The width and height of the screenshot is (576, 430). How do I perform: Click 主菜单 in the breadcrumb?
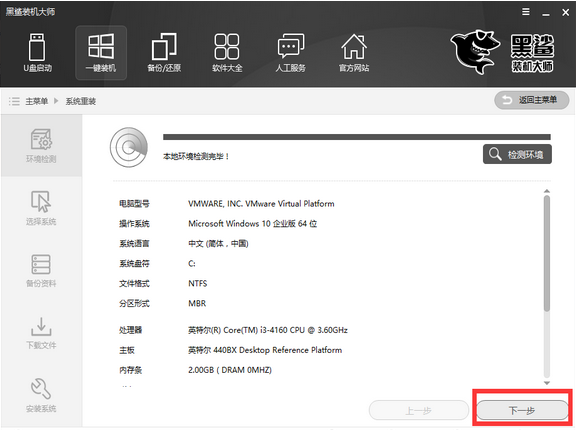37,101
